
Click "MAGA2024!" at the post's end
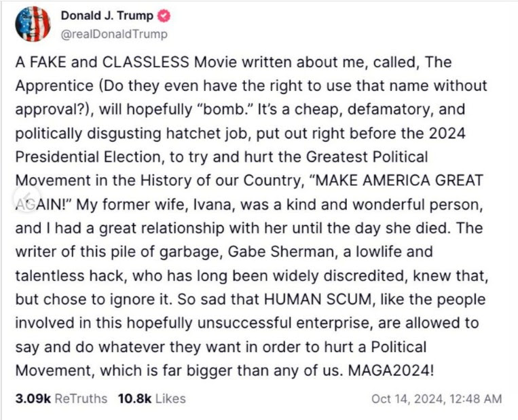(x=391, y=370)
